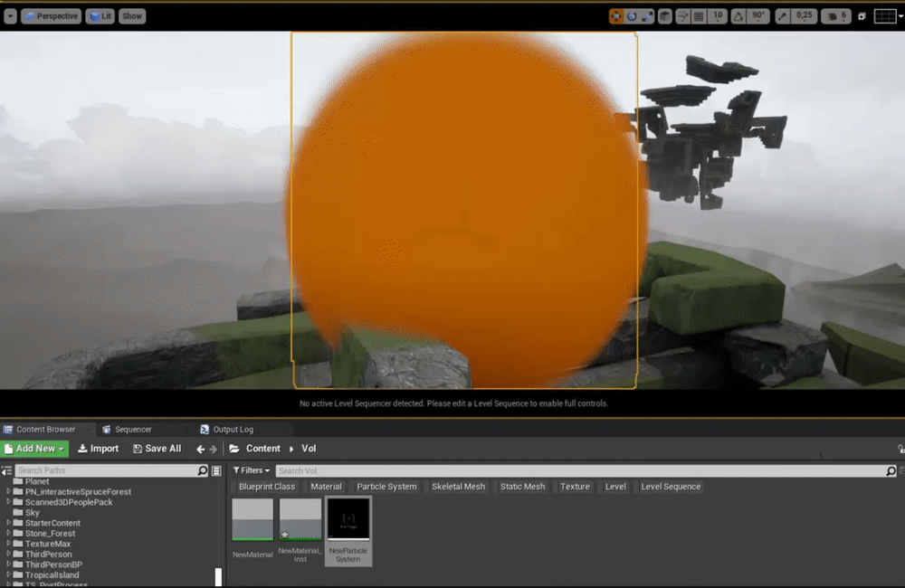Expand the ThirdPersonBP folder

(x=8, y=564)
